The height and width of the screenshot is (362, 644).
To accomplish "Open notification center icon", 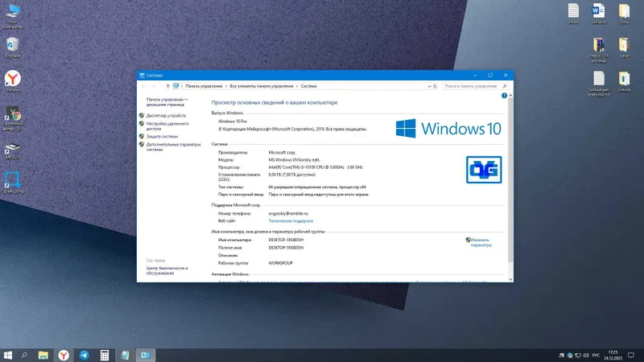I will click(631, 356).
